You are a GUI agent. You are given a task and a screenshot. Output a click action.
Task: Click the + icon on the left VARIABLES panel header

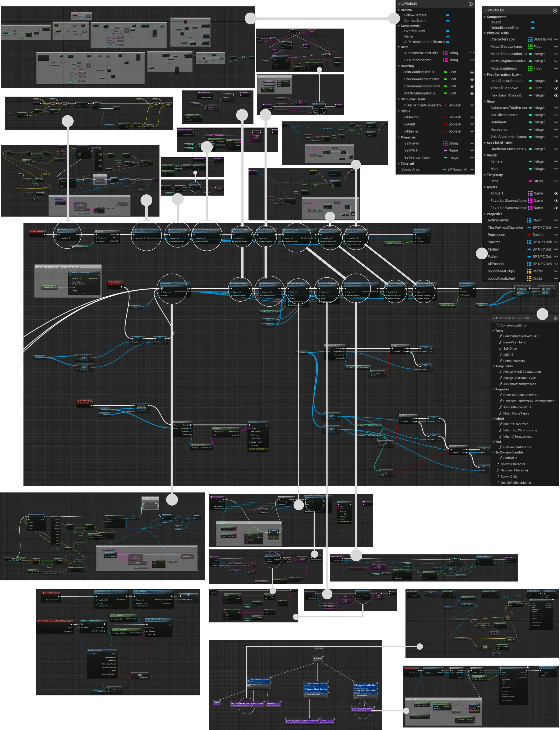click(x=470, y=4)
